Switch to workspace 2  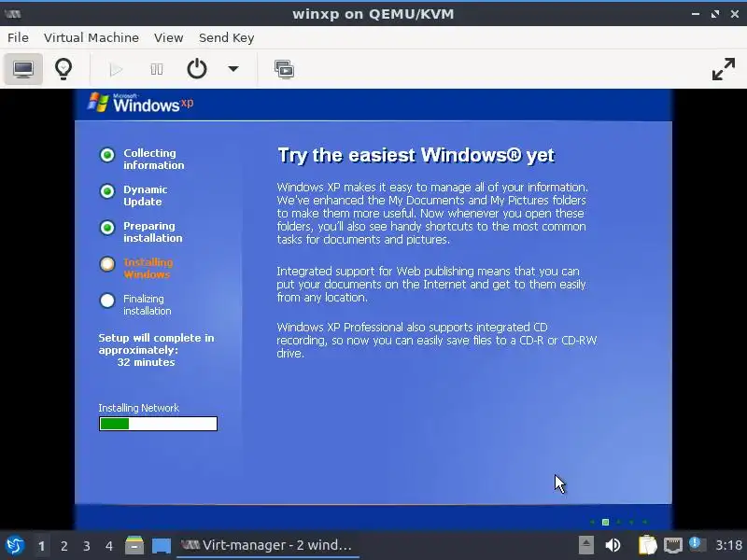click(x=63, y=546)
